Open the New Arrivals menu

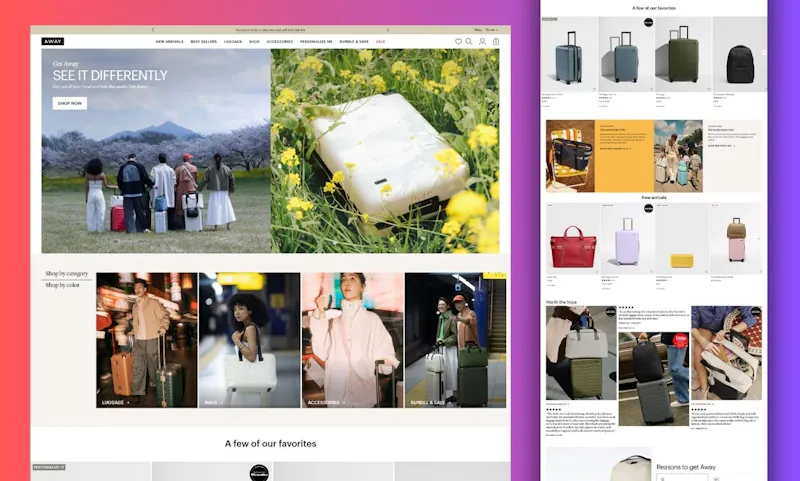[169, 42]
